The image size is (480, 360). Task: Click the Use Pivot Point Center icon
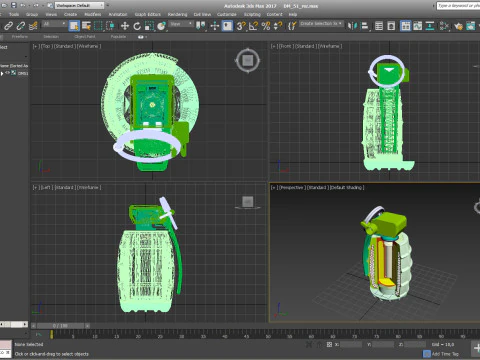201,26
